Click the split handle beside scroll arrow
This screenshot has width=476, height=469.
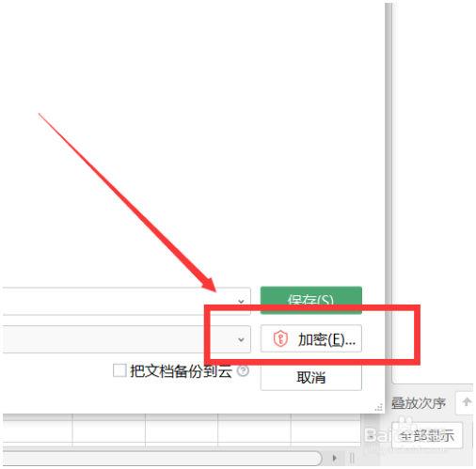pos(352,459)
